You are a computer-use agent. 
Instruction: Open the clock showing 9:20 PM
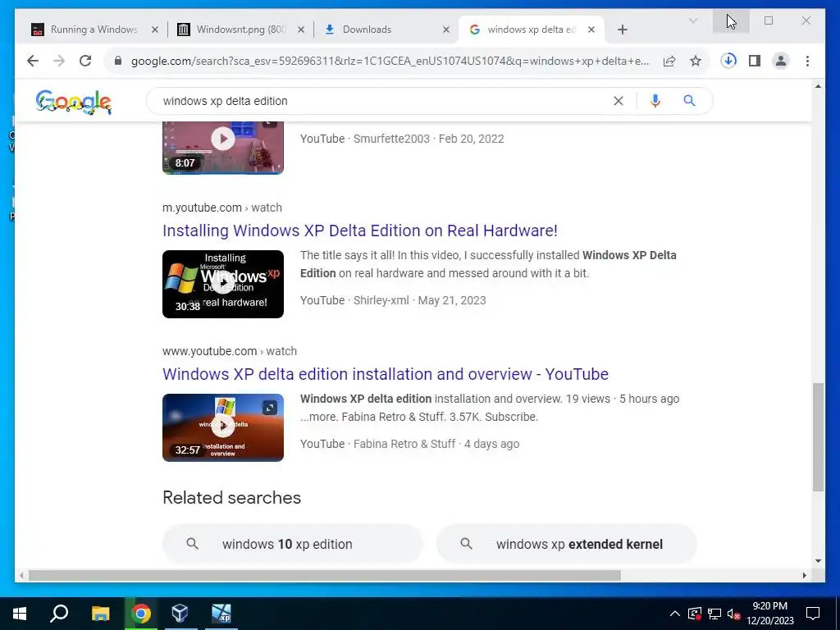click(769, 614)
